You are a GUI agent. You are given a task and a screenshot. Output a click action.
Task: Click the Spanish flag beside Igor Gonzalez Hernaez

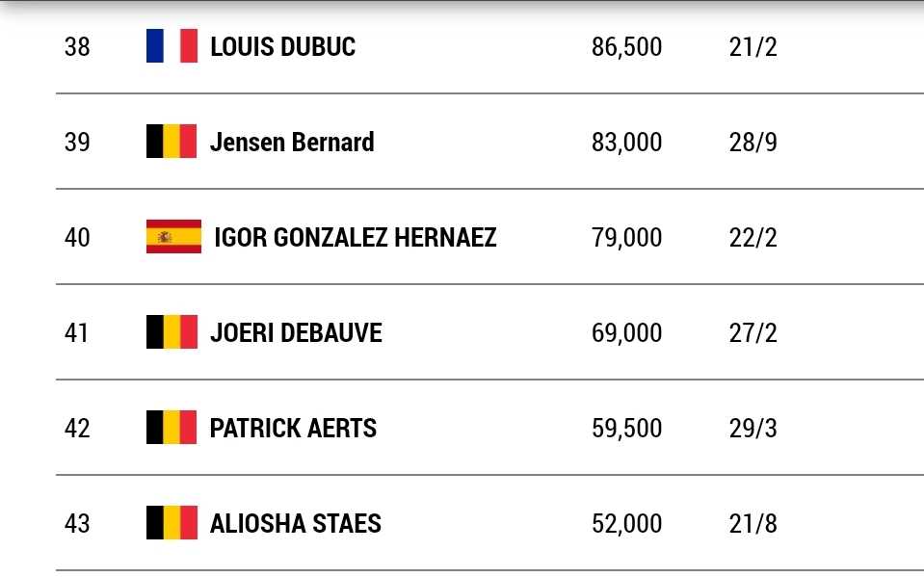[x=173, y=237]
